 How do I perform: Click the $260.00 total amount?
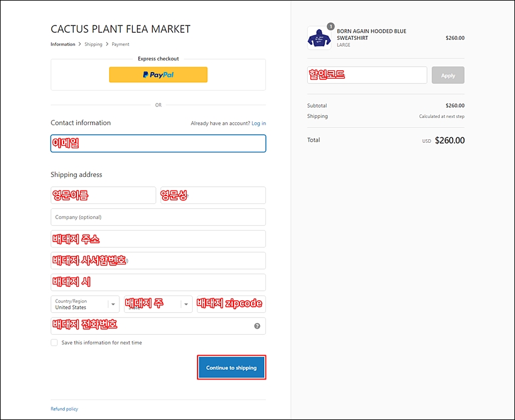click(x=450, y=140)
